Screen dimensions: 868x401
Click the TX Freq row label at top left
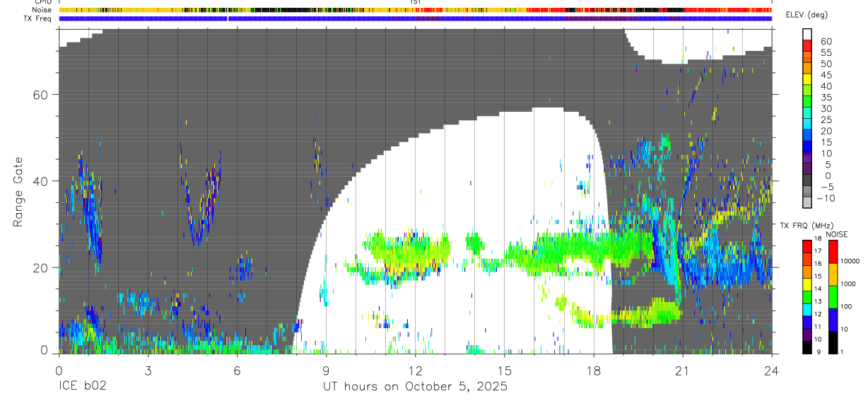[39, 18]
